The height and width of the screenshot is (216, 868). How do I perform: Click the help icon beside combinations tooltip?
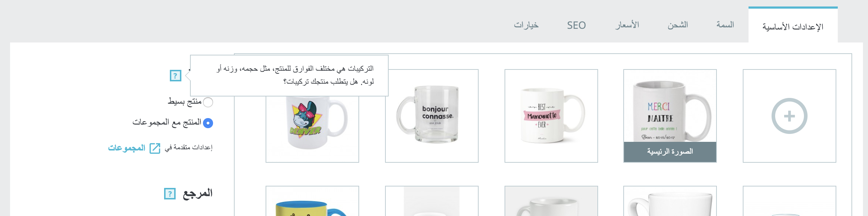[175, 76]
